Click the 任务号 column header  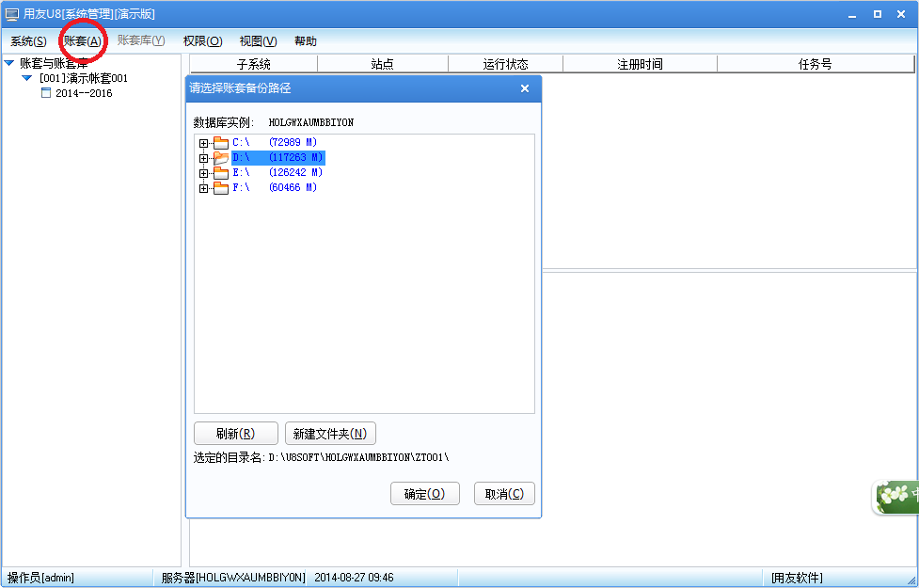pyautogui.click(x=816, y=64)
